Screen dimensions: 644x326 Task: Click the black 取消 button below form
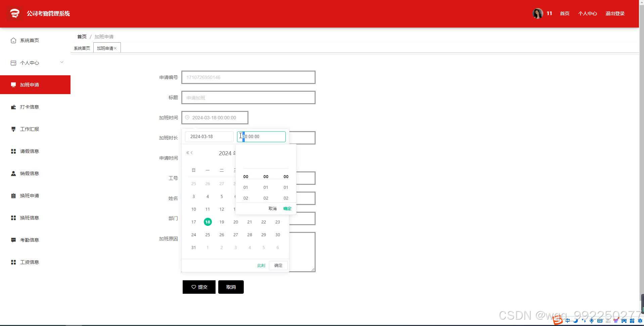point(231,287)
